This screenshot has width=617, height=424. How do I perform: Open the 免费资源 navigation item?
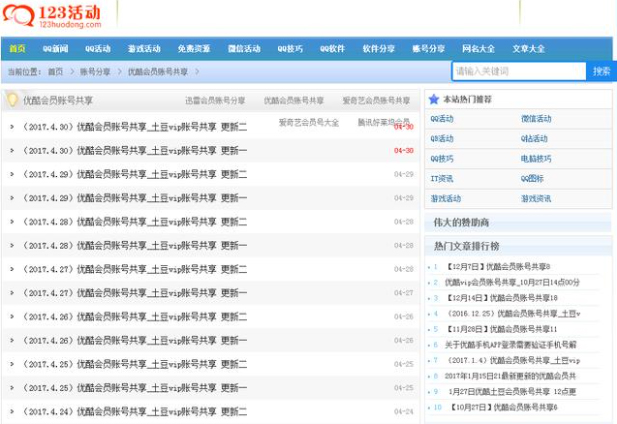coord(194,48)
